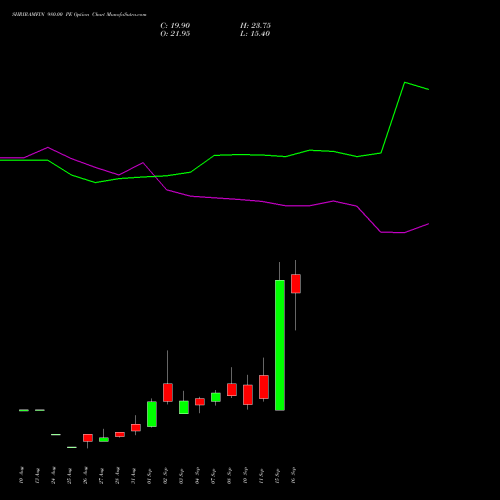
Task: Click the red candle above 16 Sep
Action: click(296, 284)
